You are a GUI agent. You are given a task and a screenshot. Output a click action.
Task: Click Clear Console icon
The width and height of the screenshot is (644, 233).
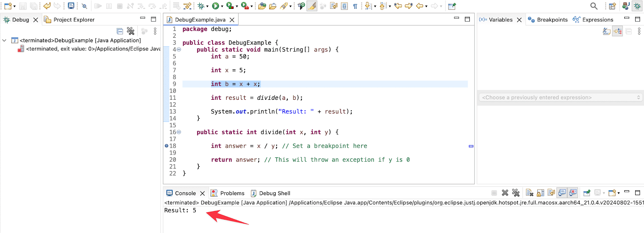point(530,193)
